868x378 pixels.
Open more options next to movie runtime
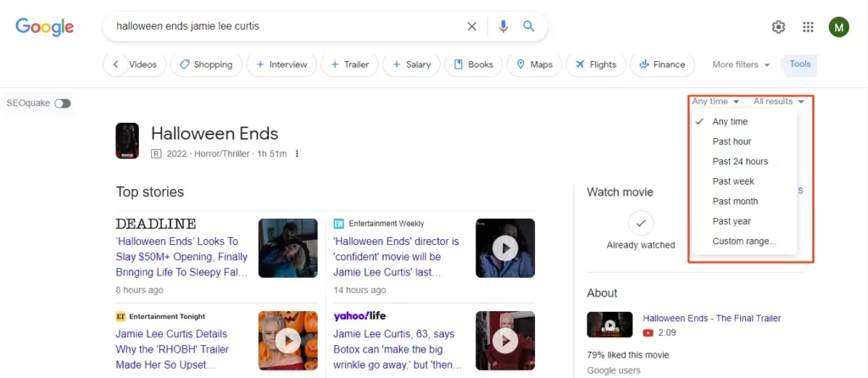(298, 154)
